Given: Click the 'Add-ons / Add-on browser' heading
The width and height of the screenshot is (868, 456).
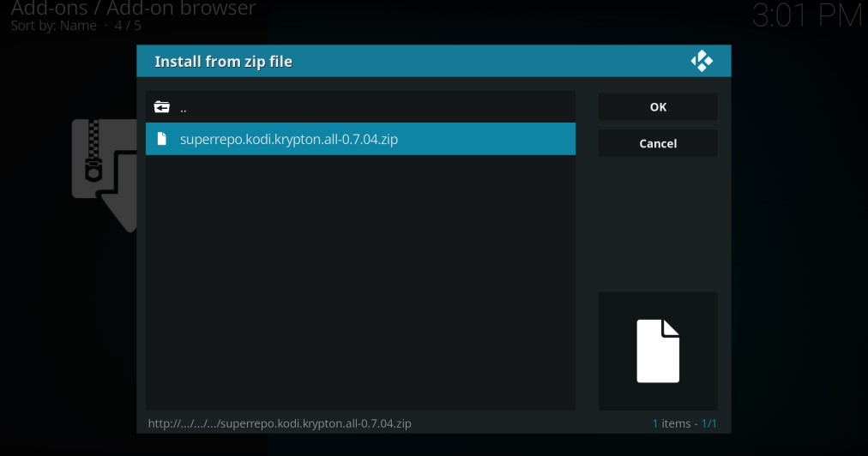Looking at the screenshot, I should point(134,8).
